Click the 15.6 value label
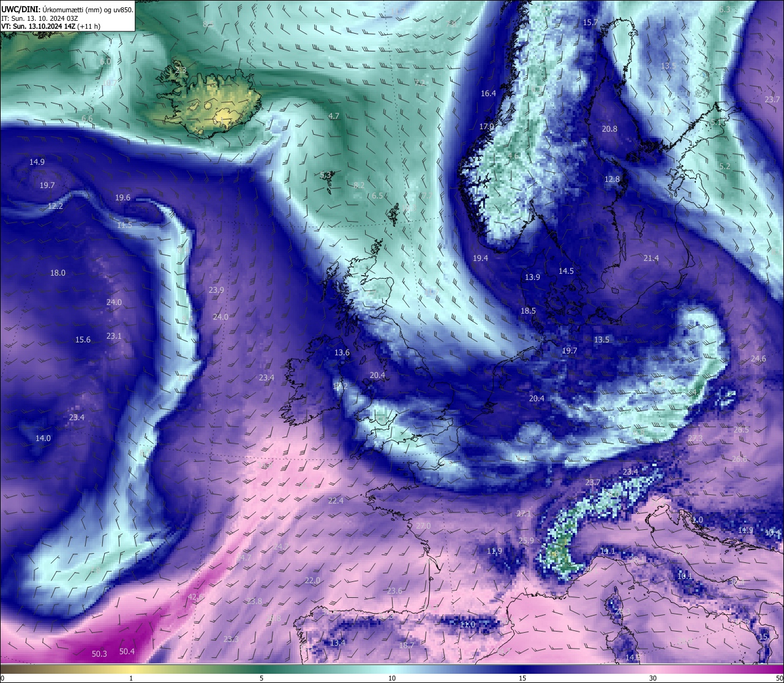 (83, 339)
